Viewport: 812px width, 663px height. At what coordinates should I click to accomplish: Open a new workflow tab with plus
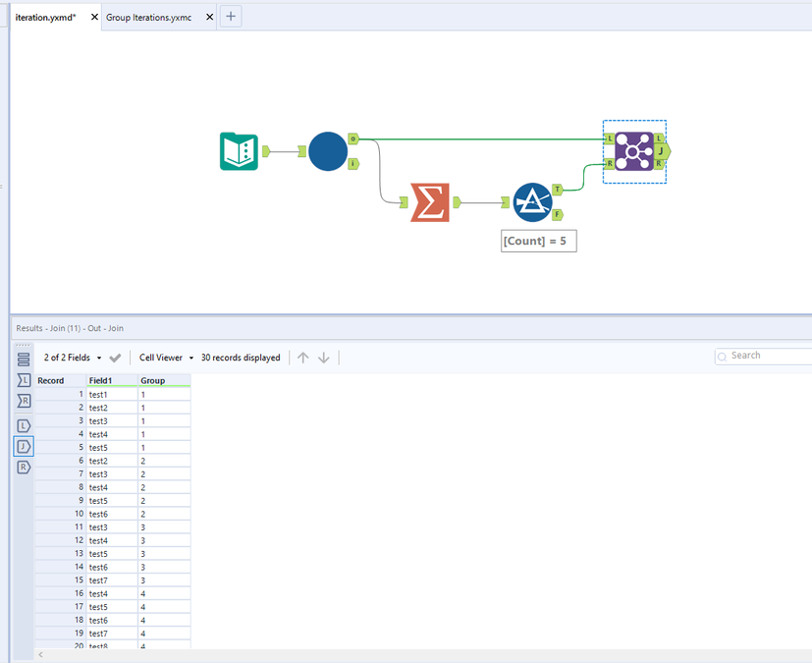pyautogui.click(x=231, y=17)
